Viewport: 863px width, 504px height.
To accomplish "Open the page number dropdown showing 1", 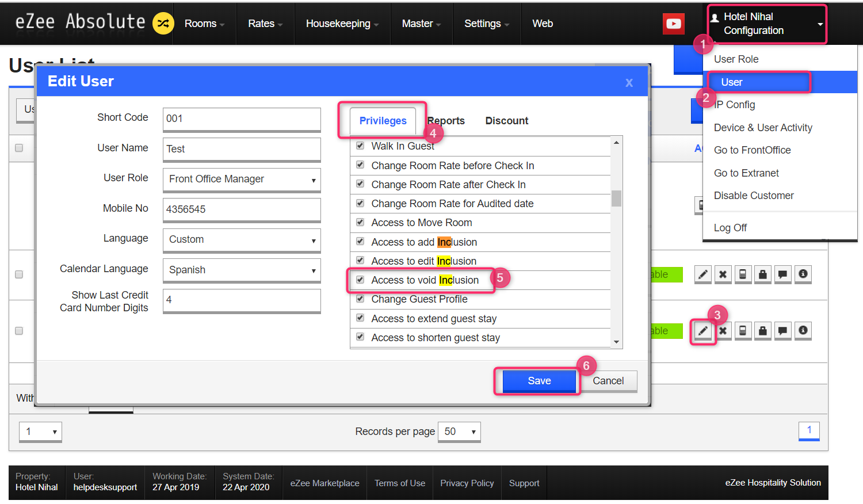I will coord(40,432).
